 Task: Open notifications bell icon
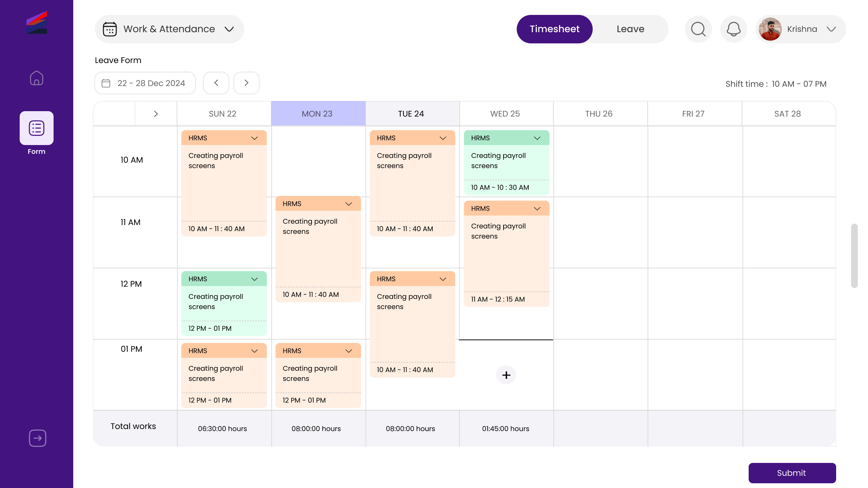click(733, 29)
